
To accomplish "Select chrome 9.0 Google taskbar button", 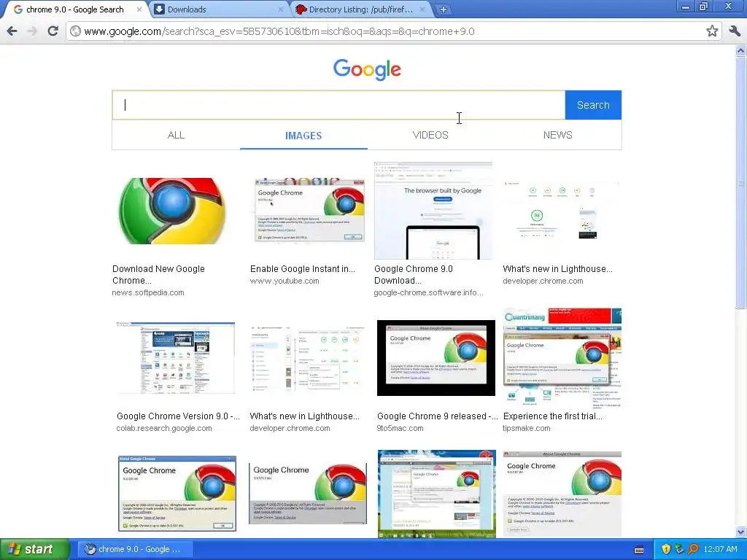I will [134, 549].
